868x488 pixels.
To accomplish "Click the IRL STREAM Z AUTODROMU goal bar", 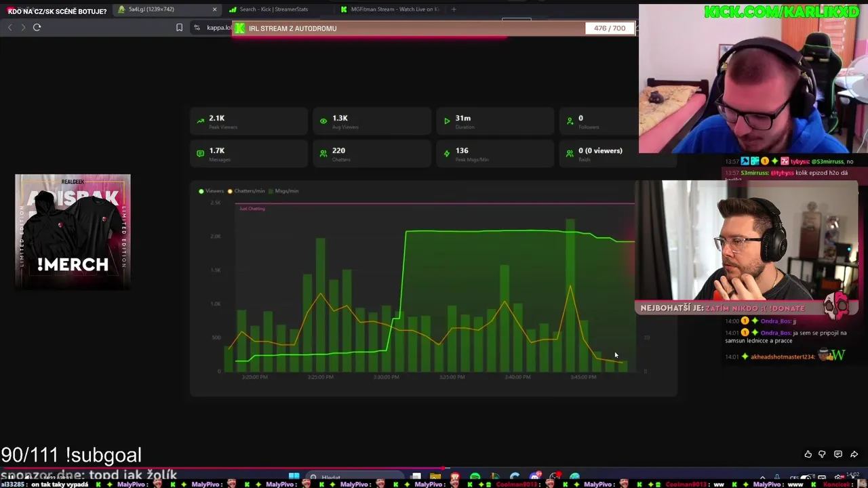I will coord(435,28).
